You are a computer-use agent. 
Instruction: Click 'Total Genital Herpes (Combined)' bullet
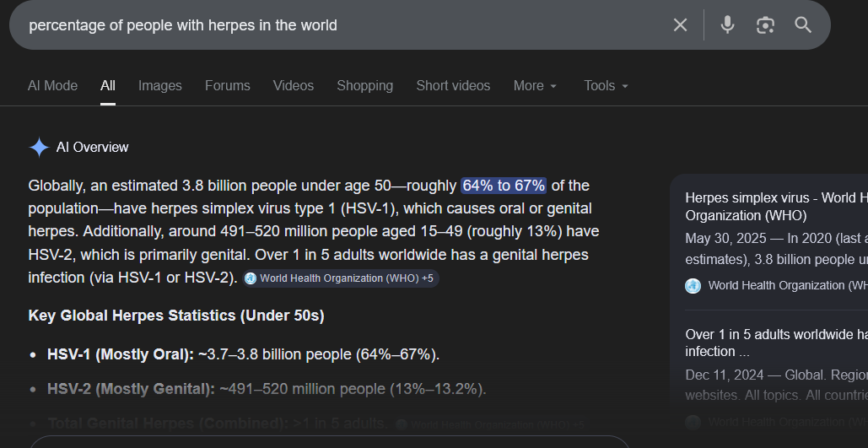(x=169, y=424)
